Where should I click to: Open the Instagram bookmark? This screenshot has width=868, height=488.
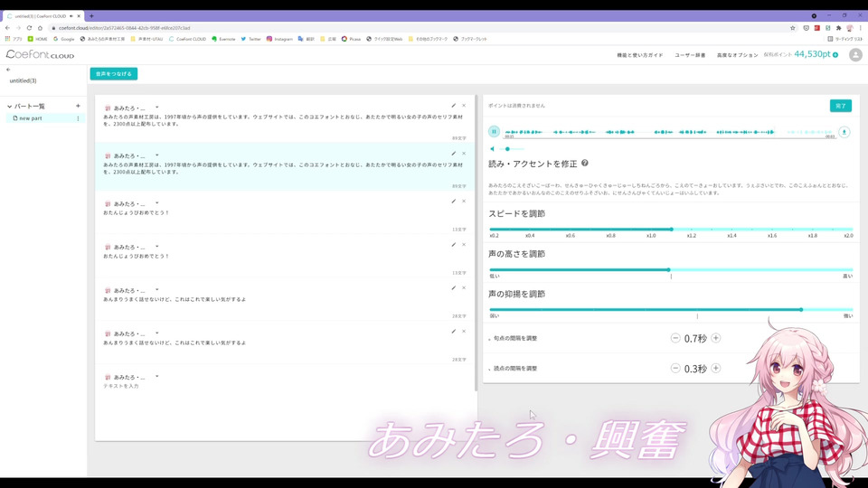(x=279, y=39)
